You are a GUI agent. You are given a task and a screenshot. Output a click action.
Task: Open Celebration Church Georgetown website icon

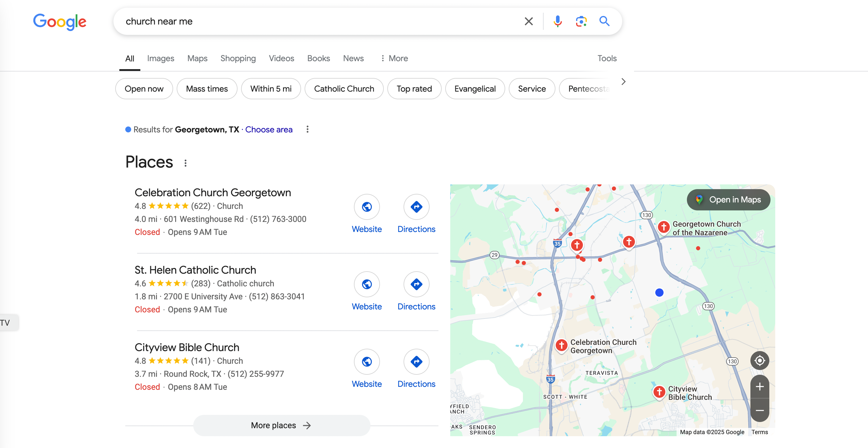tap(367, 207)
